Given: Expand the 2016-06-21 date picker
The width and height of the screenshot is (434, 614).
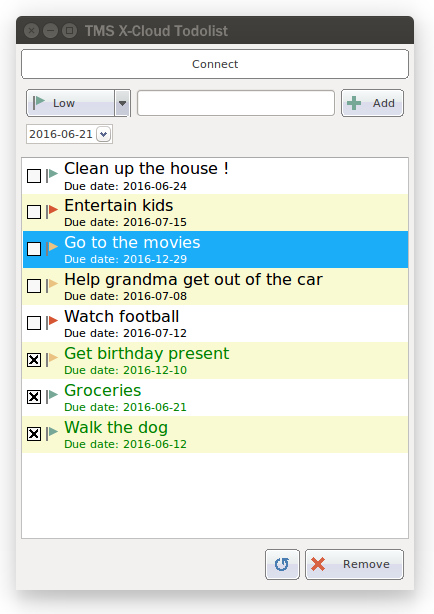Looking at the screenshot, I should click(103, 134).
